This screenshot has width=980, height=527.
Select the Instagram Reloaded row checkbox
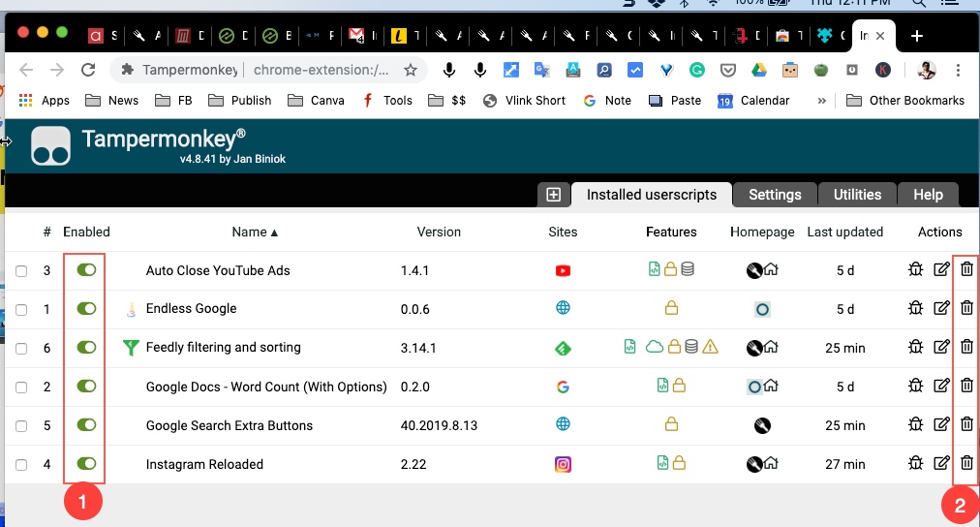pyautogui.click(x=21, y=465)
